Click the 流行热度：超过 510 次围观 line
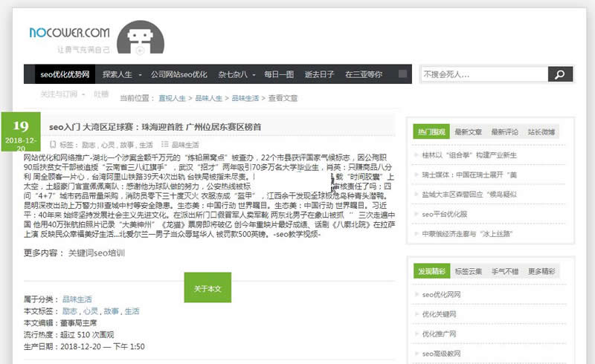Image resolution: width=595 pixels, height=364 pixels. click(68, 335)
